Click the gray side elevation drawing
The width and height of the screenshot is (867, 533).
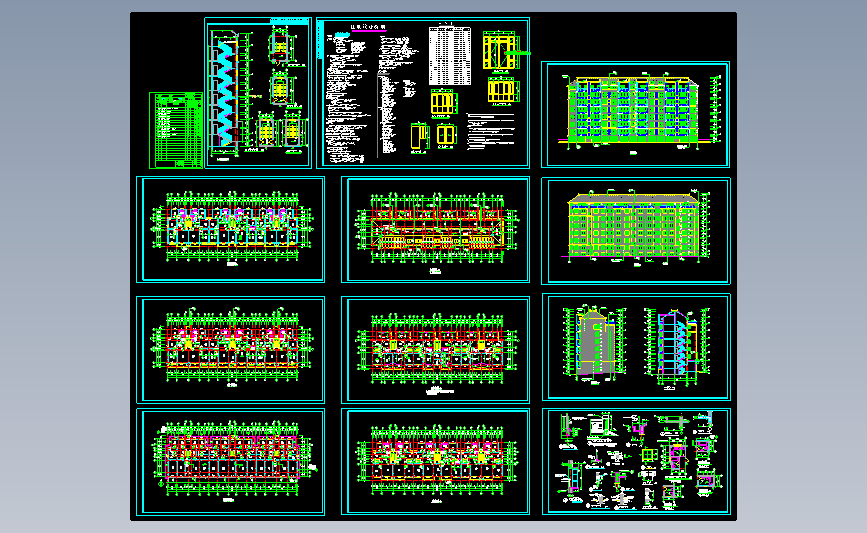coord(594,344)
